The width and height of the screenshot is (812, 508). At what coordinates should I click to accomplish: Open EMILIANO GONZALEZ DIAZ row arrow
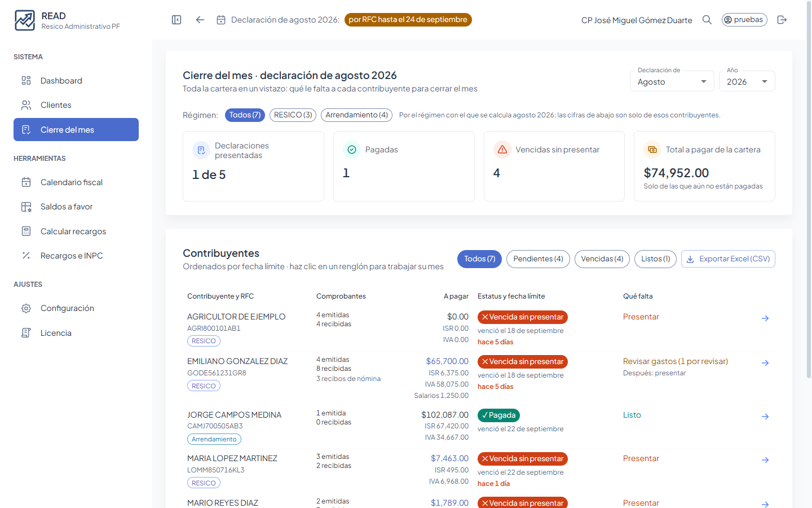click(765, 363)
